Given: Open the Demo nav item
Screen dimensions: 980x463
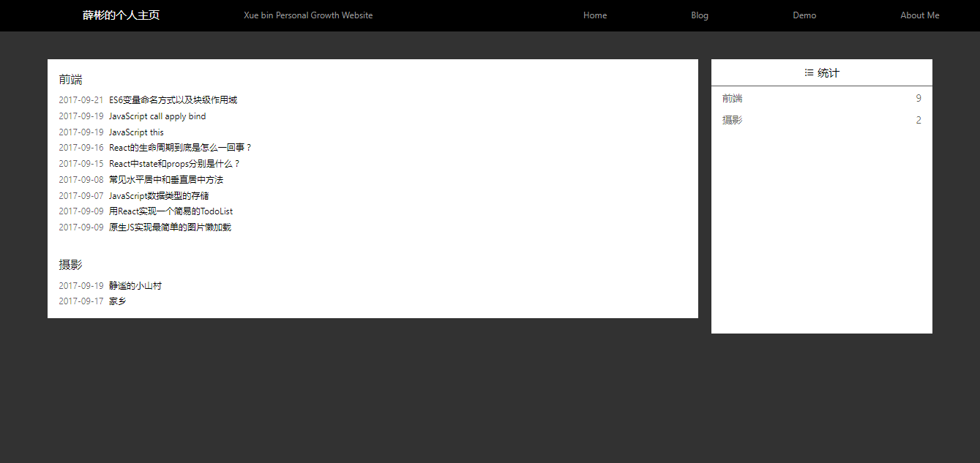Looking at the screenshot, I should click(804, 15).
